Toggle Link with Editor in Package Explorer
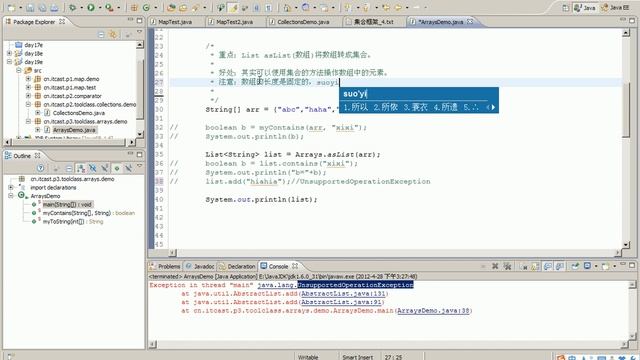 (x=113, y=35)
